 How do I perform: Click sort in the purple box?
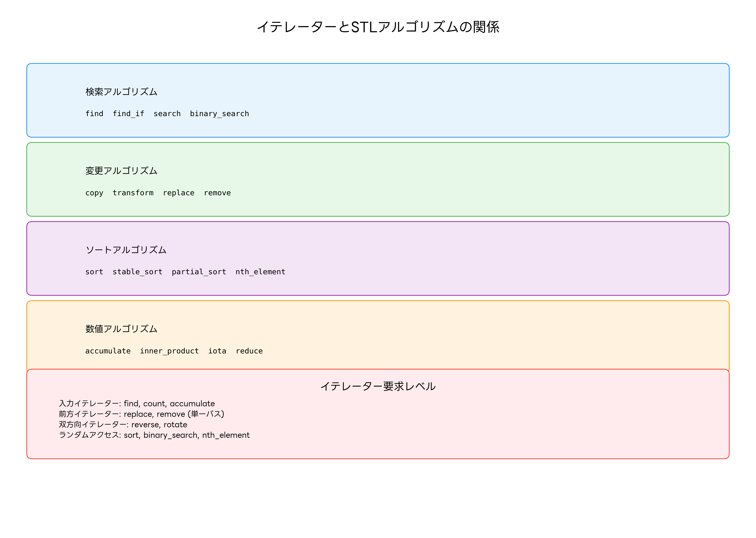click(94, 272)
